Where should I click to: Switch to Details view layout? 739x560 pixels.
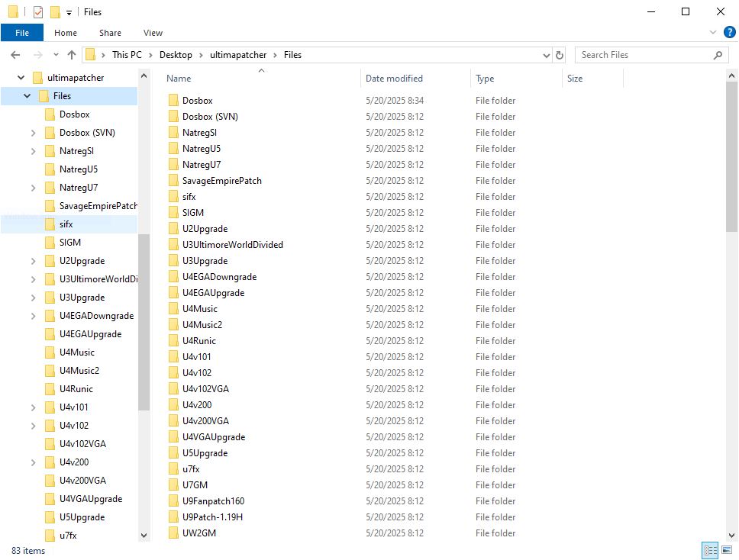tap(710, 550)
